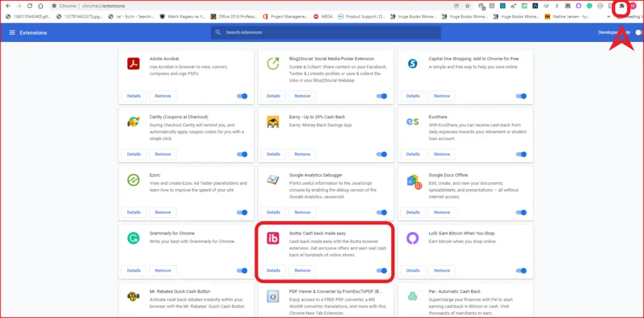
Task: Click the Google Analytics Debugger icon
Action: [x=273, y=180]
